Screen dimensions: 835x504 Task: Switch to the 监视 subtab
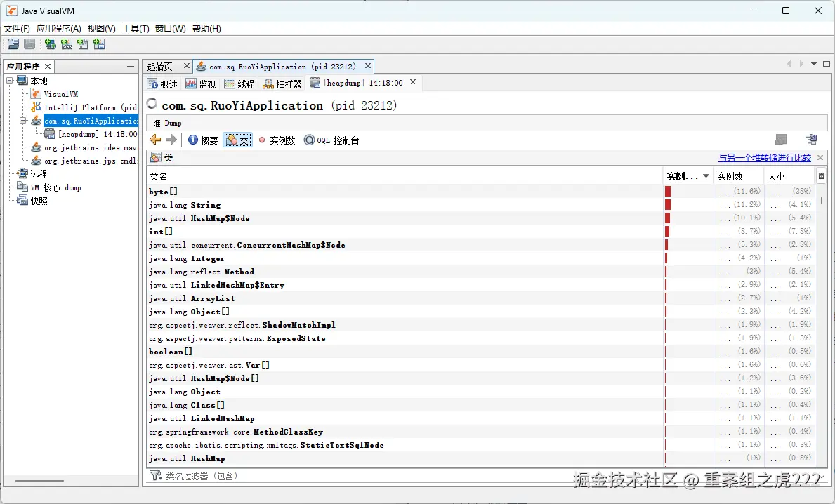click(201, 84)
